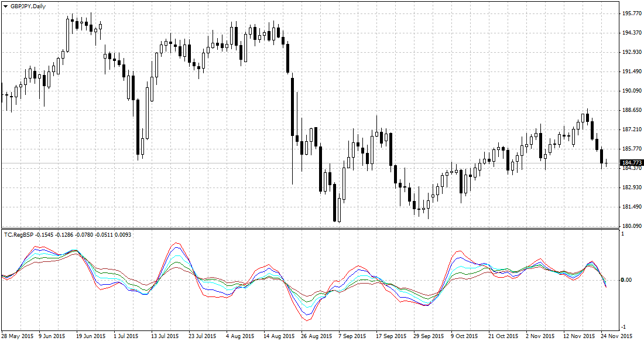Click the 14 Aug 2015 date label
This screenshot has width=644, height=341.
279,336
